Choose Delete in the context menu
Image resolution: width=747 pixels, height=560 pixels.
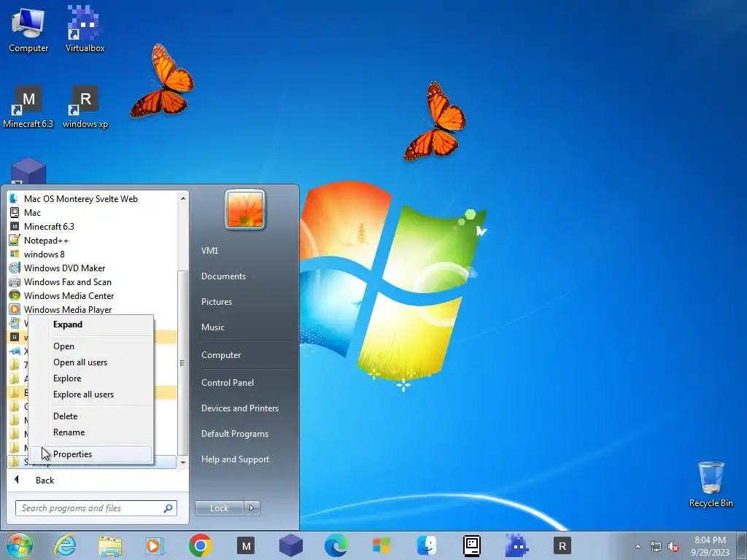pos(91,416)
